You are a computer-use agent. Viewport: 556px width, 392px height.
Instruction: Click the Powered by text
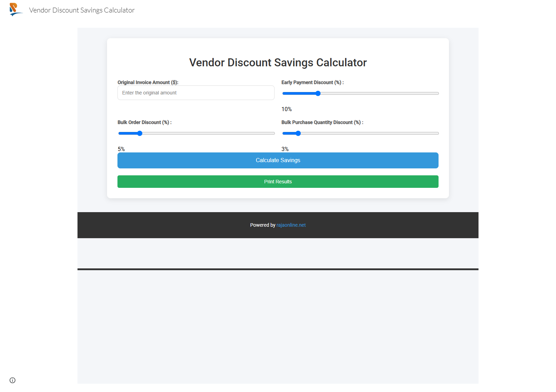pyautogui.click(x=263, y=225)
